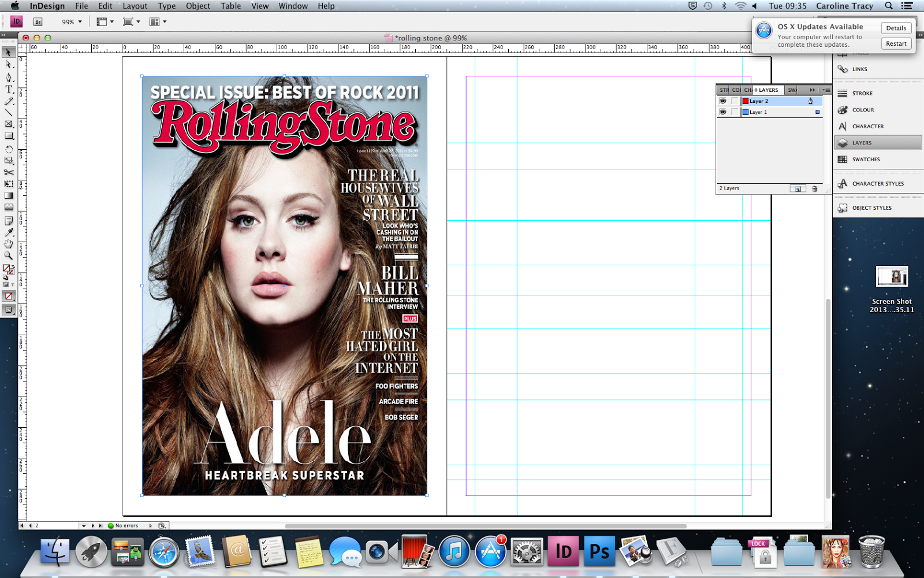
Task: Open the Arrange Documents dropdown
Action: point(158,22)
